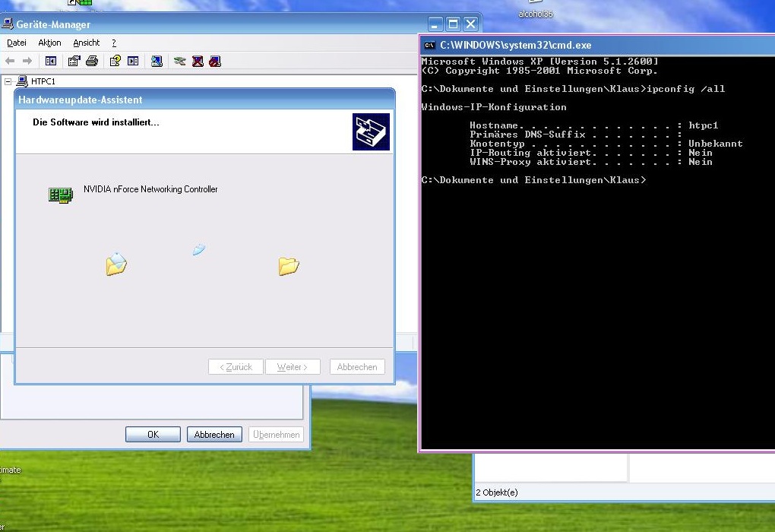Maximize the Geräte-Manager window

(453, 24)
